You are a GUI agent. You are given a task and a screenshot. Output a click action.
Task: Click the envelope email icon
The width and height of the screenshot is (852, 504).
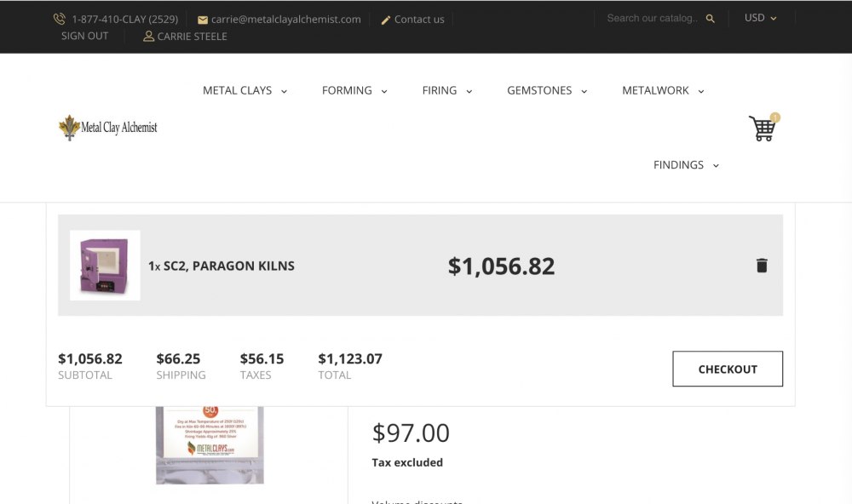coord(203,20)
